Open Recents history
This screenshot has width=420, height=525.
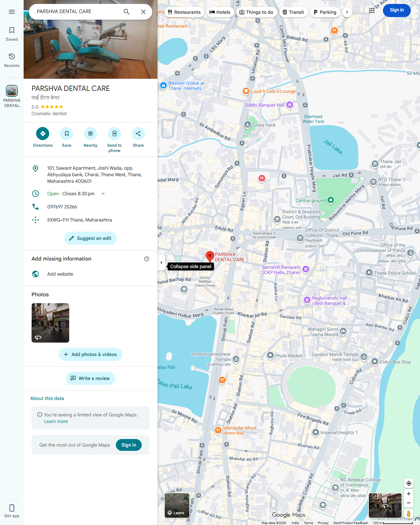click(x=12, y=60)
